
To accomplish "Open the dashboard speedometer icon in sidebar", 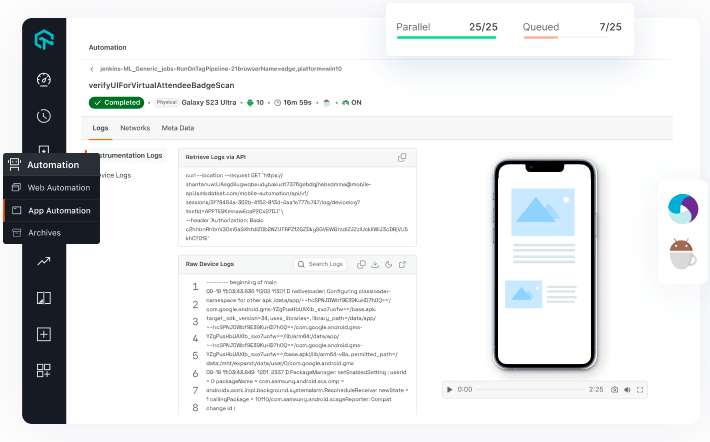I will click(x=44, y=80).
